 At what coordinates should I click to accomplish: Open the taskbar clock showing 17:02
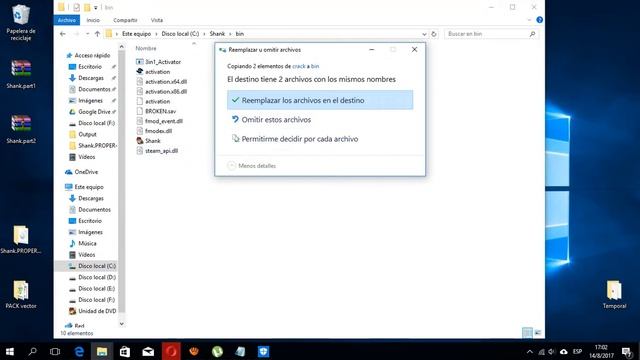coord(601,351)
